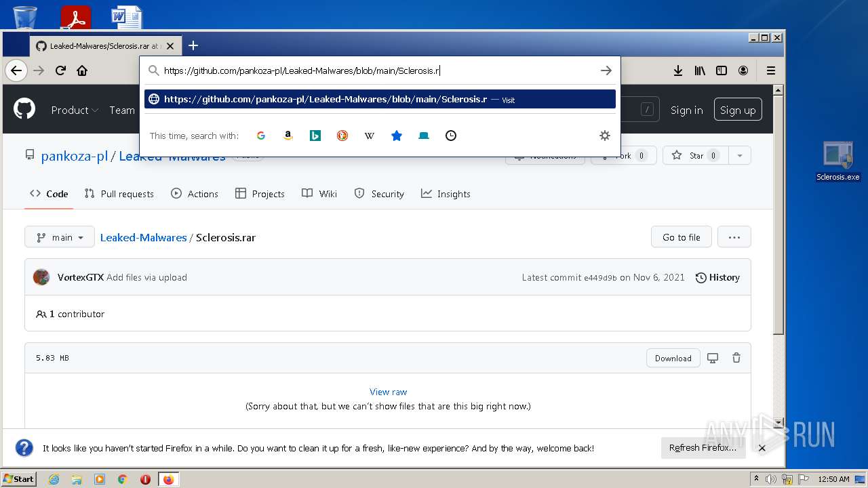The image size is (868, 488).
Task: Search bookmarks using the star icon
Action: click(x=397, y=136)
